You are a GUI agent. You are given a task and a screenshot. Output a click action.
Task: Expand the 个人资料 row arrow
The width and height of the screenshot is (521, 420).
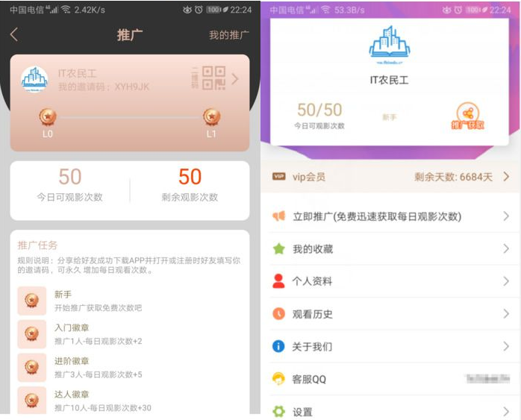click(506, 281)
